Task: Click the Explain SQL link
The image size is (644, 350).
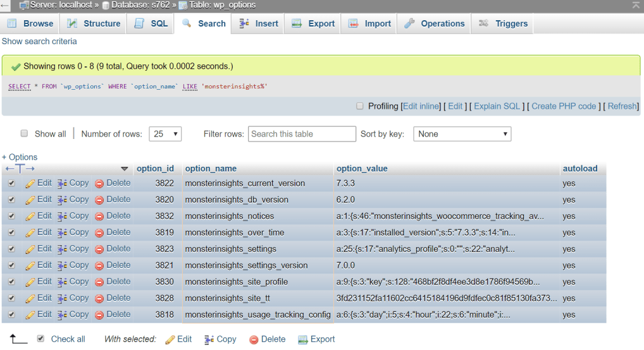Action: [x=497, y=106]
